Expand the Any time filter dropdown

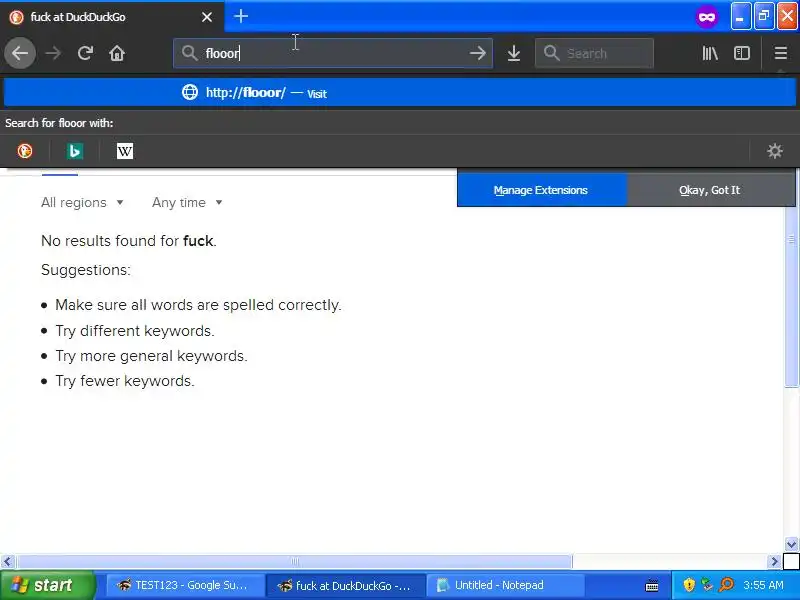[187, 203]
